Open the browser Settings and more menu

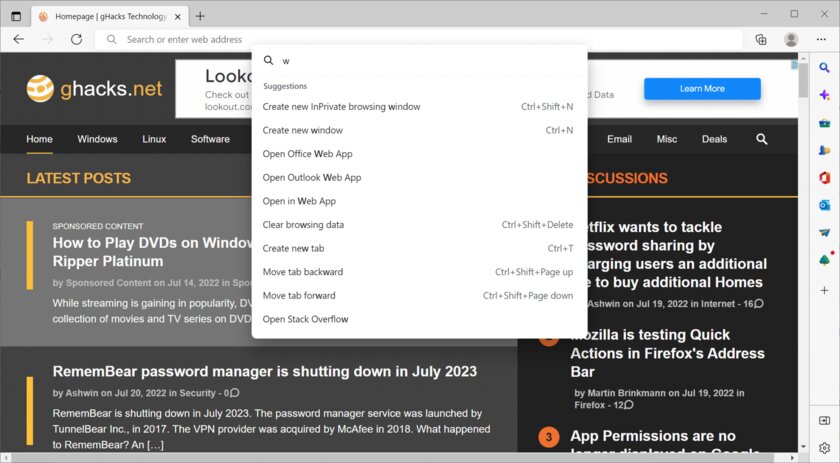click(823, 39)
